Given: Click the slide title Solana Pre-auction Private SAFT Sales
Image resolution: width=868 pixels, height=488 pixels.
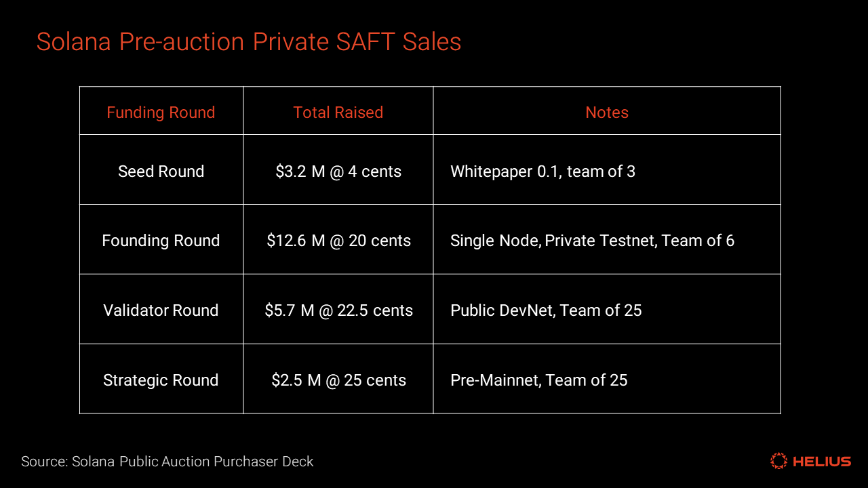Looking at the screenshot, I should (x=248, y=42).
